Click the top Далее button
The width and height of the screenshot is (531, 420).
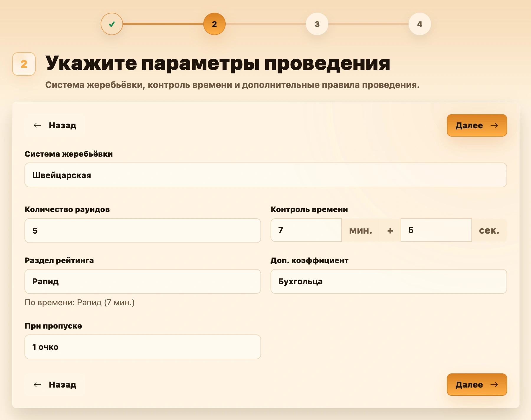(477, 125)
